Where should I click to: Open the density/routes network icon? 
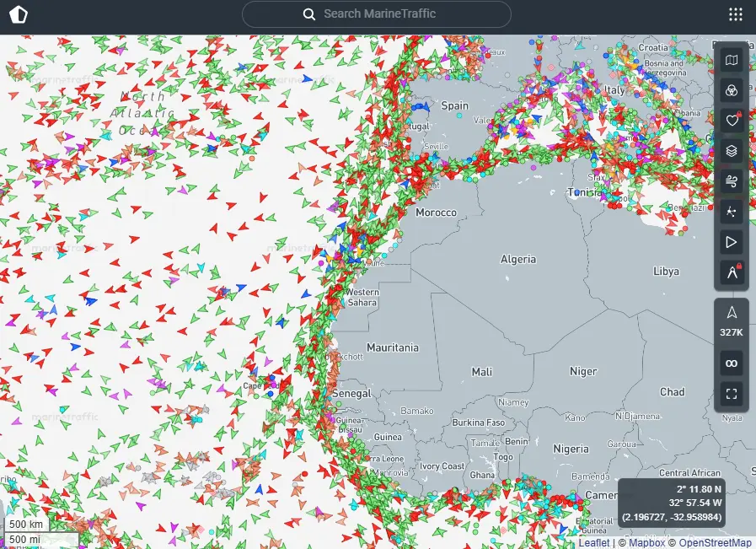732,212
